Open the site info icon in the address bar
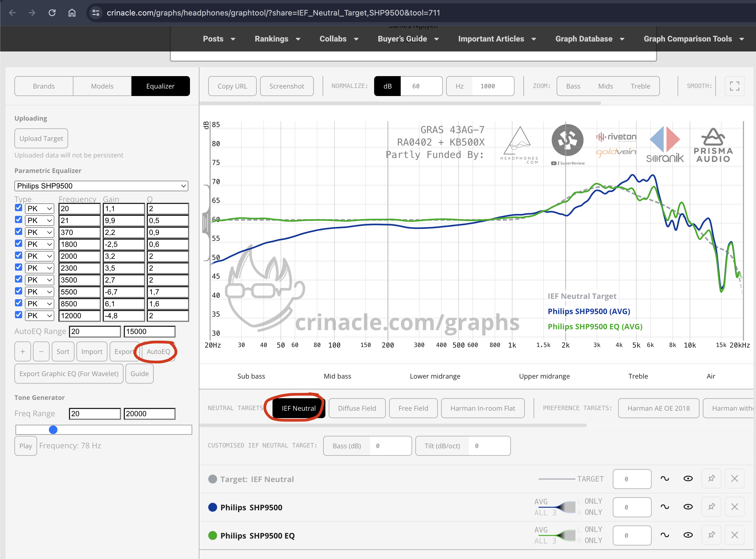The height and width of the screenshot is (559, 756). pyautogui.click(x=96, y=13)
